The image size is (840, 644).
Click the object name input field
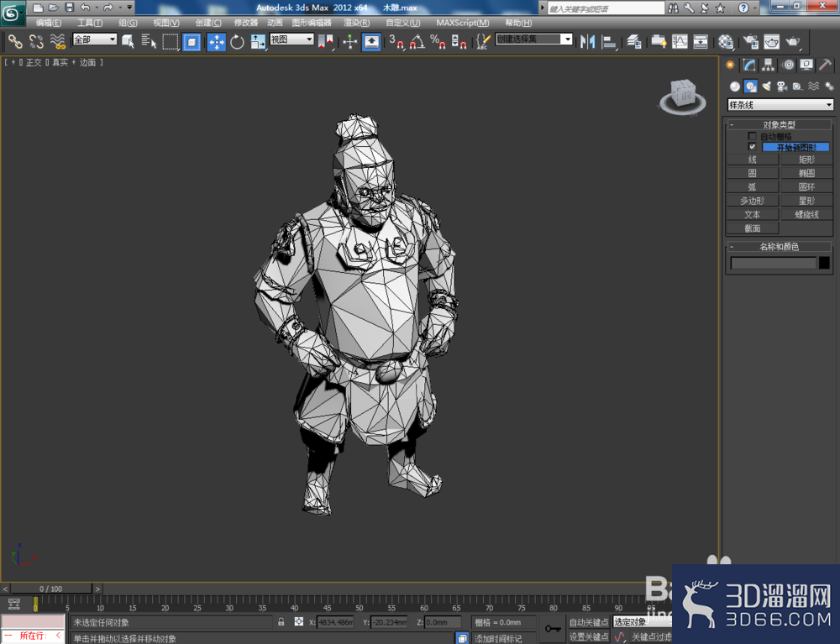point(773,263)
